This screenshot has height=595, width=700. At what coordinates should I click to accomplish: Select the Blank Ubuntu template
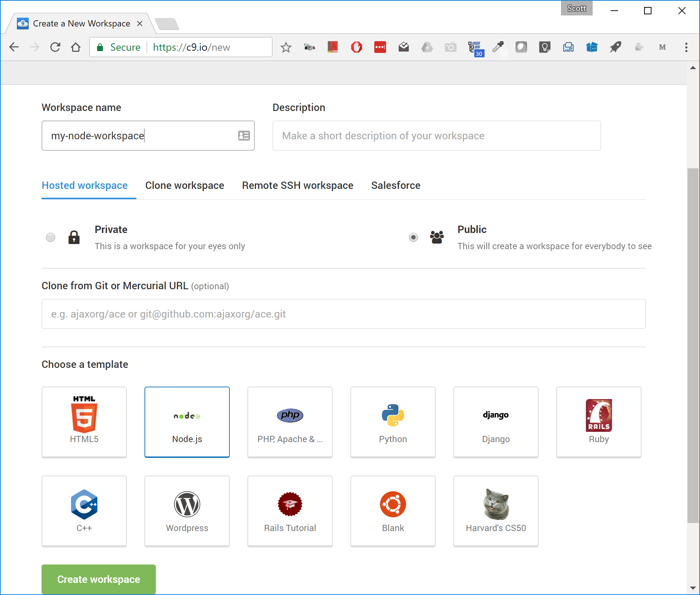click(x=393, y=511)
